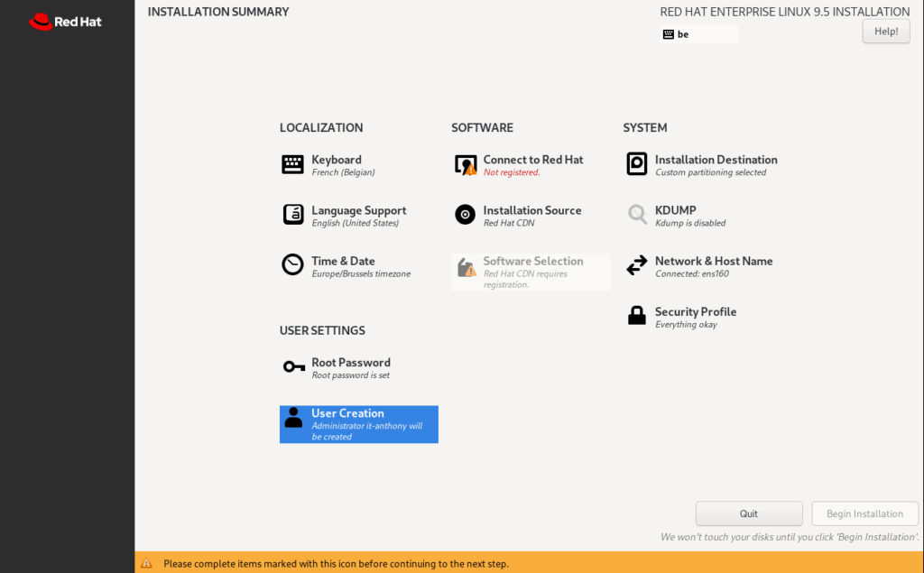The height and width of the screenshot is (573, 924).
Task: Open Language Support via its icon
Action: tap(292, 215)
